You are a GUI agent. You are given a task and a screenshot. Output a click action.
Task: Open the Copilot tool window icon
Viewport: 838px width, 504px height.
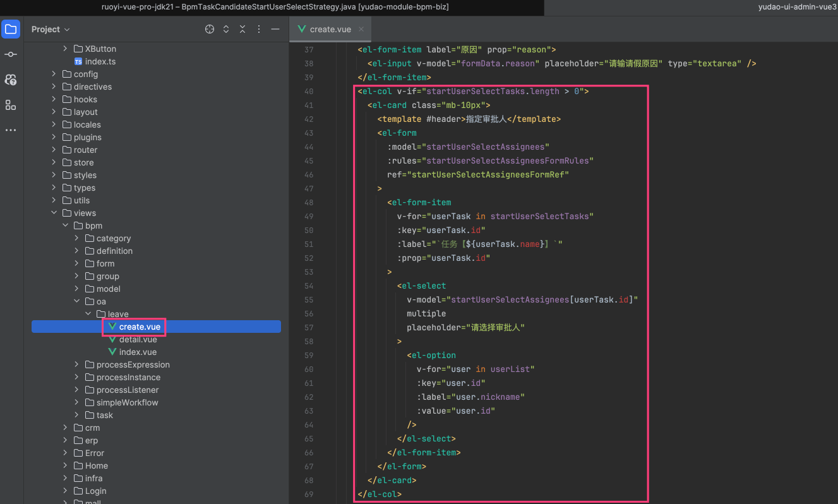(11, 80)
